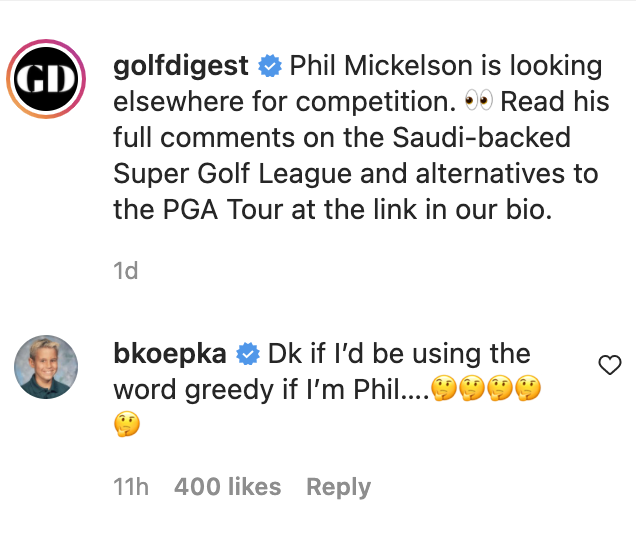Click the verified badge beside bkoepka
636x537 pixels.
(x=248, y=355)
